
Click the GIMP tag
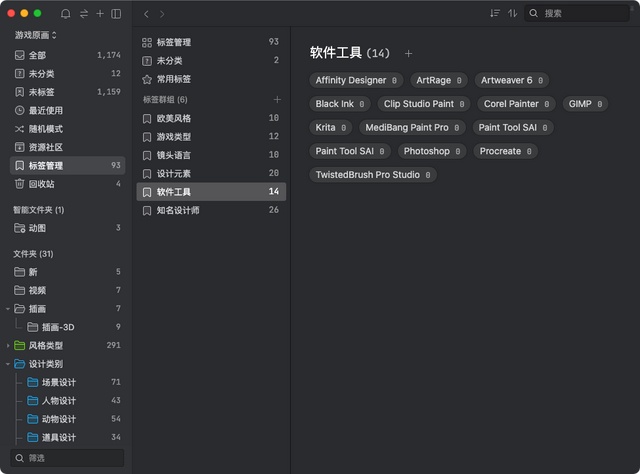click(585, 104)
